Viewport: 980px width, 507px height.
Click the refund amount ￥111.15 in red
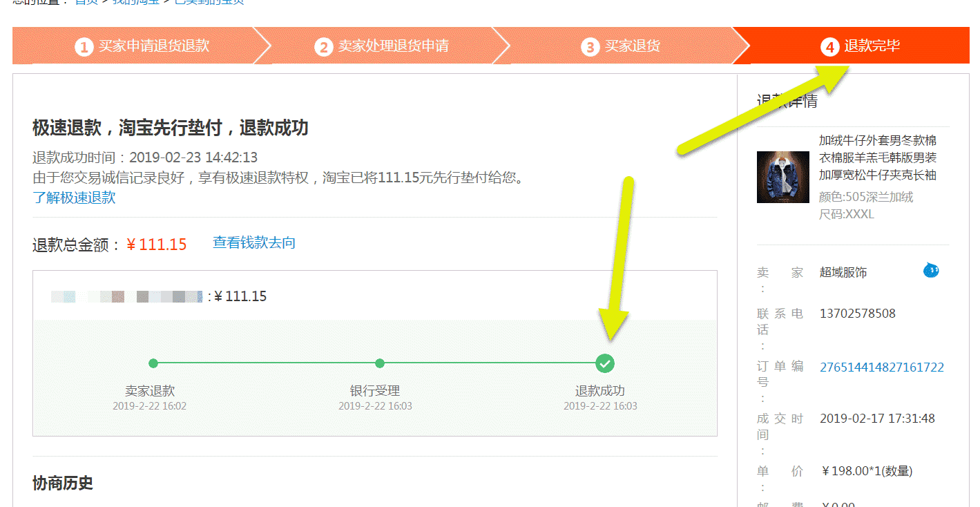(x=157, y=245)
